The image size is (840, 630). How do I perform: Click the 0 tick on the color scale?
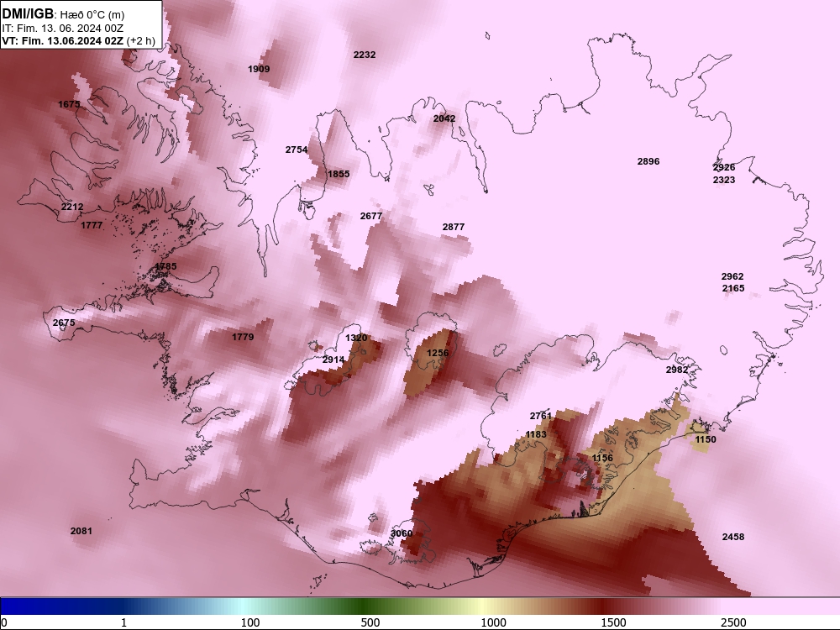point(4,622)
